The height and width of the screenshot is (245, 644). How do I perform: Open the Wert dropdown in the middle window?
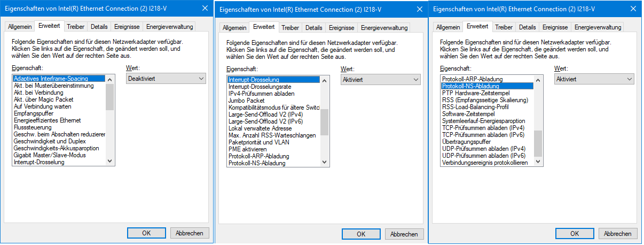click(381, 80)
